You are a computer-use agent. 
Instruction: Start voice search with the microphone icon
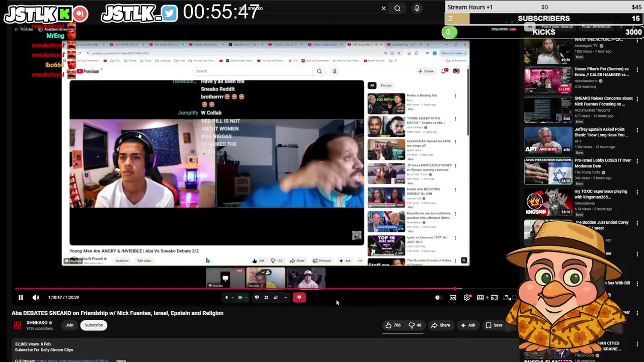click(417, 8)
